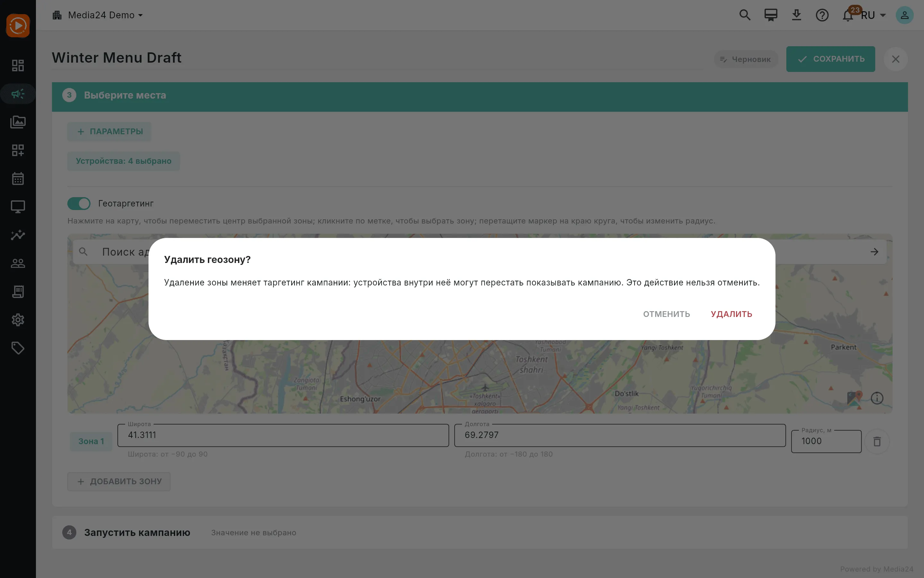Click the Значение не выбрано text

[253, 532]
